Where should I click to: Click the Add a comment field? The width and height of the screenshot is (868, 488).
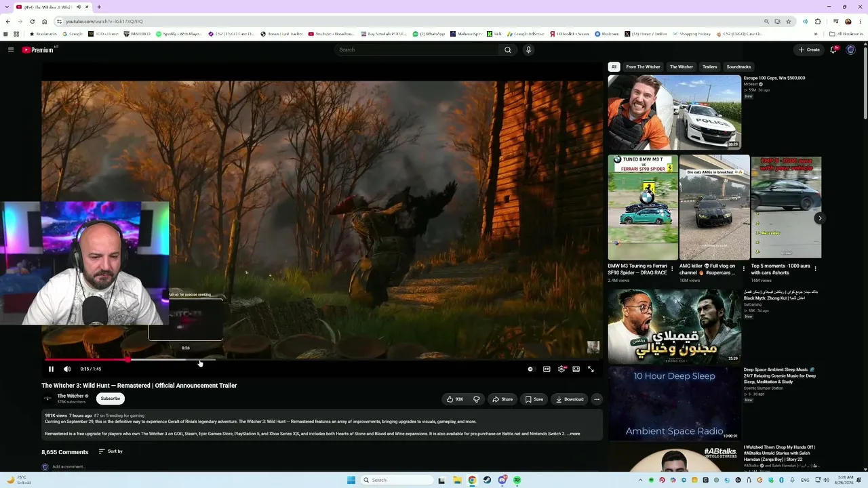point(69,467)
